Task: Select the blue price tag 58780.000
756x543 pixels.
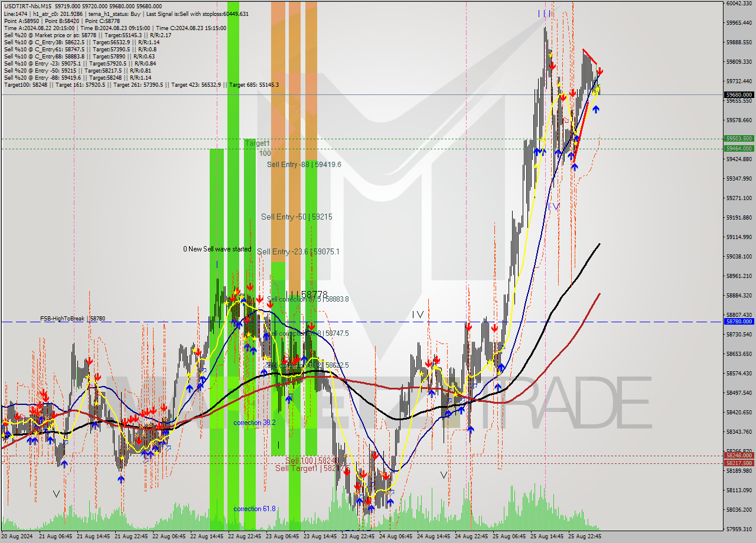Action: (739, 322)
